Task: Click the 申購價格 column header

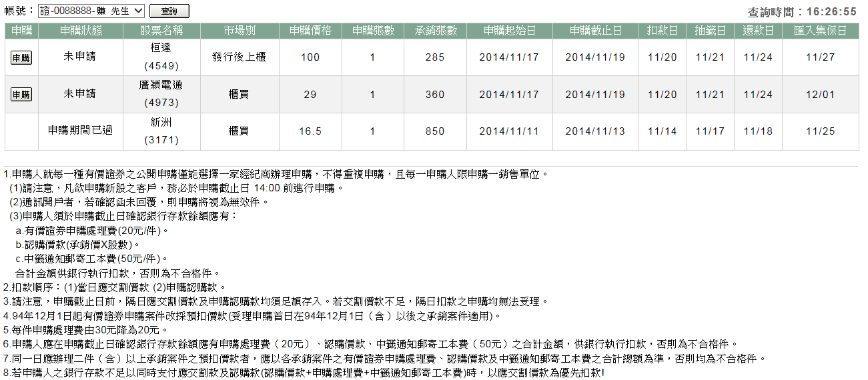Action: click(x=310, y=31)
